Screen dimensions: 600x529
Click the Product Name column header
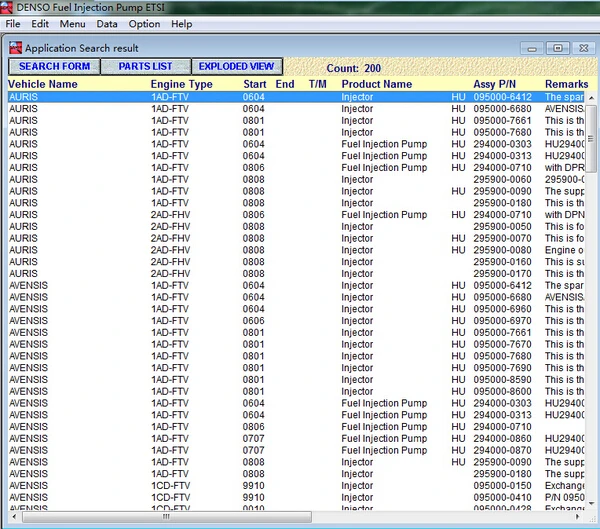point(377,84)
